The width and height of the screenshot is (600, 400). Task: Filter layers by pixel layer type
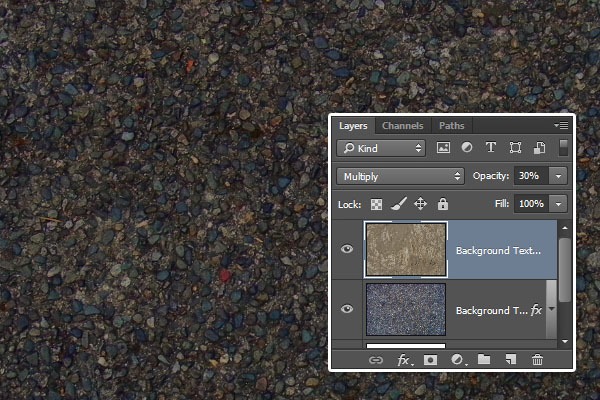(x=444, y=148)
